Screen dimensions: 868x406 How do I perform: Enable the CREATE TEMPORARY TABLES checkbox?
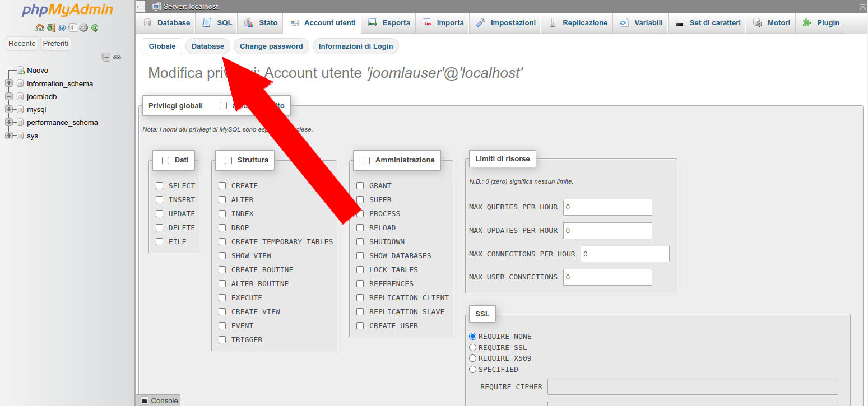pyautogui.click(x=222, y=241)
